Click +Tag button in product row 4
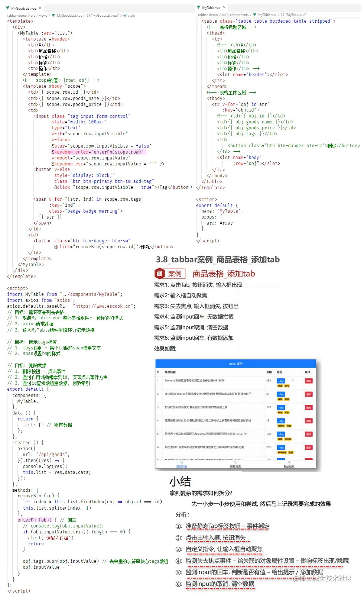Viewport: 364px width, 594px height. [281, 421]
